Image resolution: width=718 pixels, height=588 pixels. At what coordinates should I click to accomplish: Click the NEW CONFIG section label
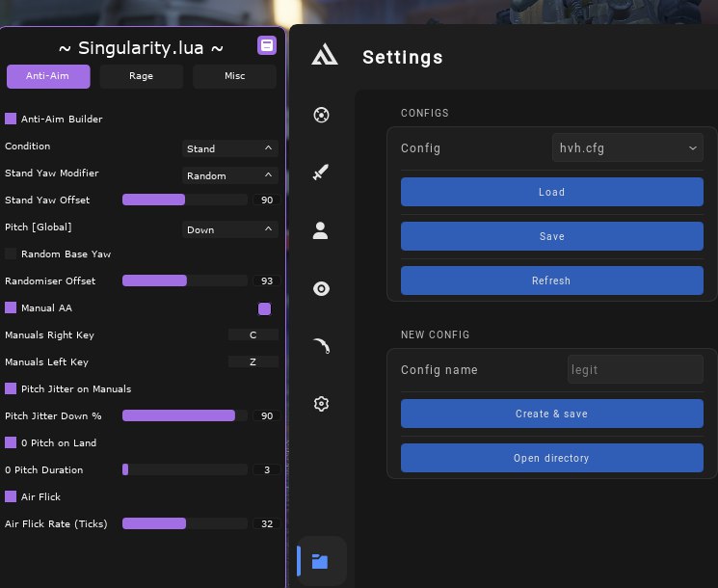[x=435, y=334]
